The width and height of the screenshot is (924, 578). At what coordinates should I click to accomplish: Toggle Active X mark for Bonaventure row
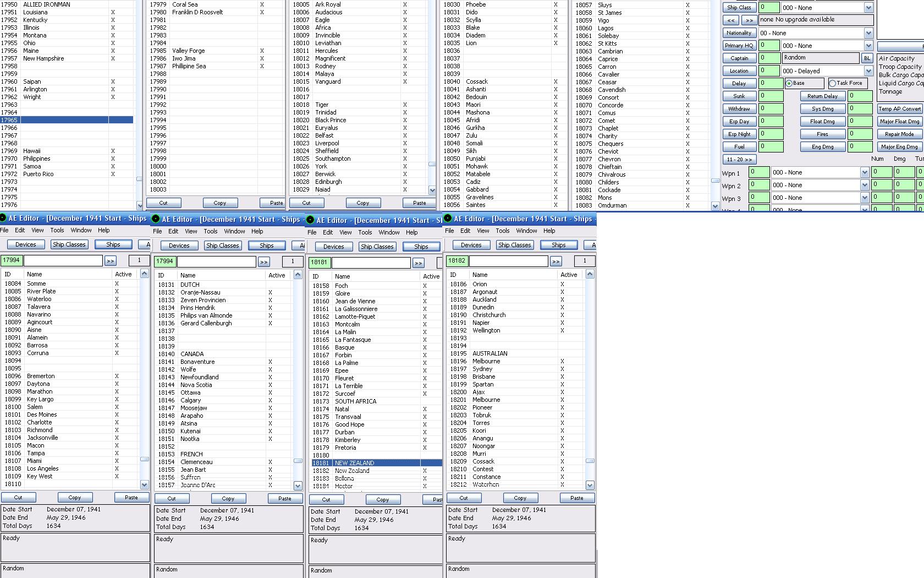coord(270,362)
